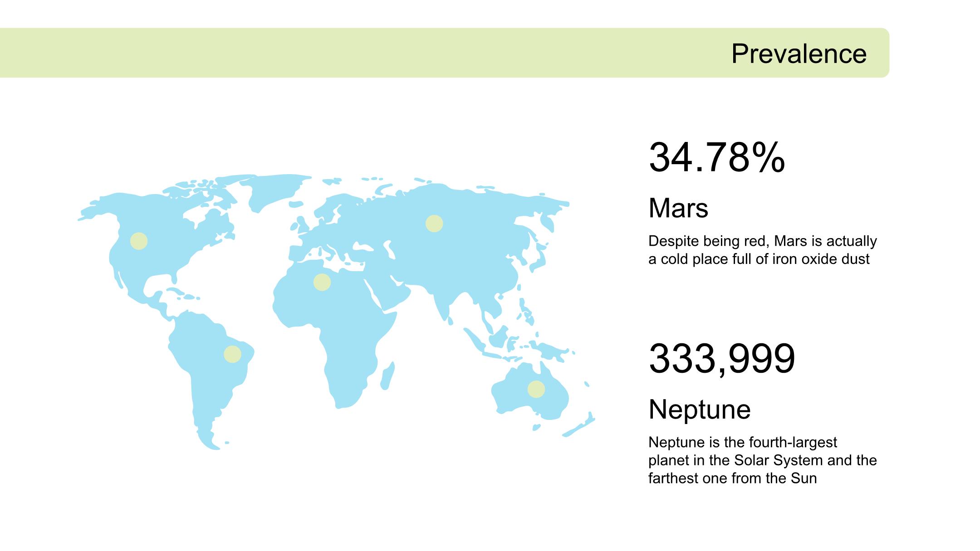Click the "Neptune" heading
This screenshot has height=551, width=980.
pyautogui.click(x=700, y=410)
